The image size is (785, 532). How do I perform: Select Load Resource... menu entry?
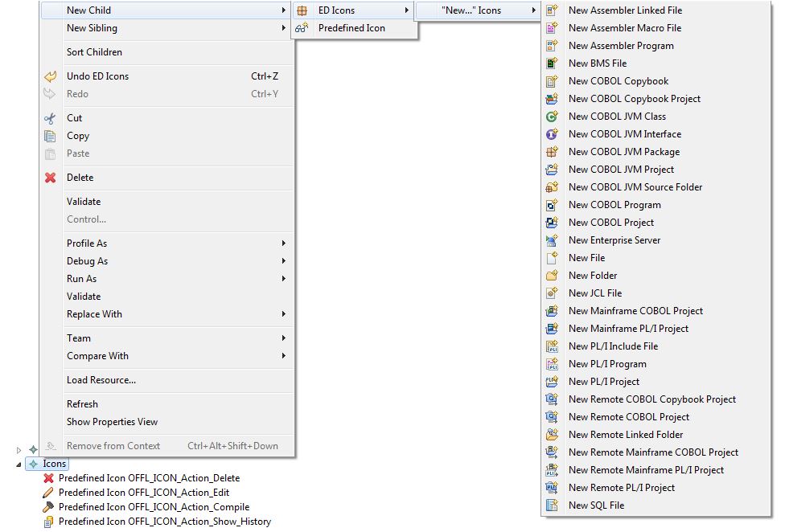tap(101, 380)
